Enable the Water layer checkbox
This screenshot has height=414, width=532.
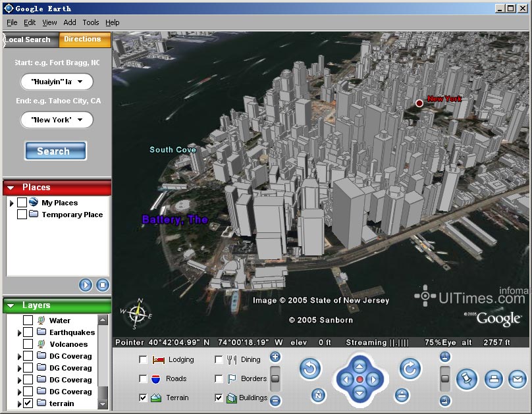[28, 320]
